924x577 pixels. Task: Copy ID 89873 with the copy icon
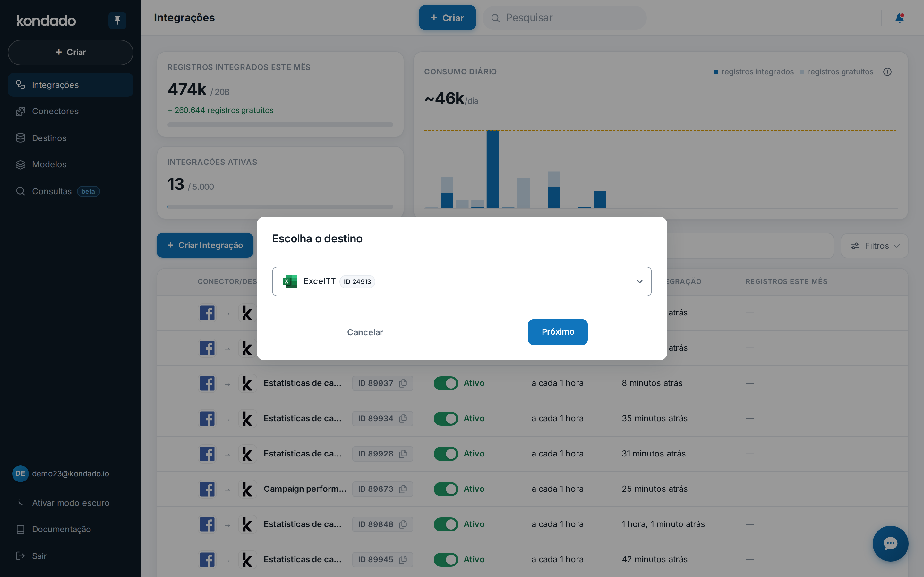[403, 489]
